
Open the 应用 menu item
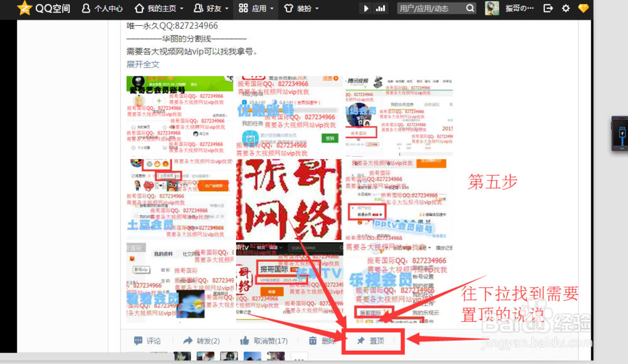click(x=259, y=8)
